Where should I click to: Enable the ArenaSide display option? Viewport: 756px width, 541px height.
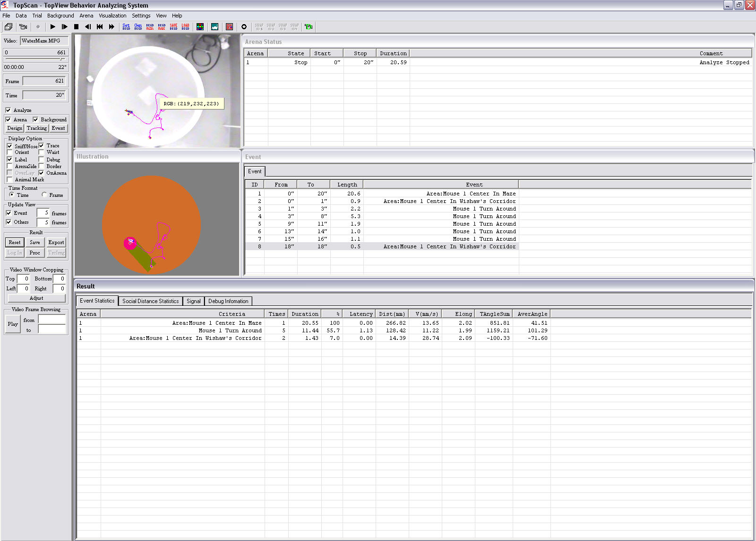coord(9,166)
